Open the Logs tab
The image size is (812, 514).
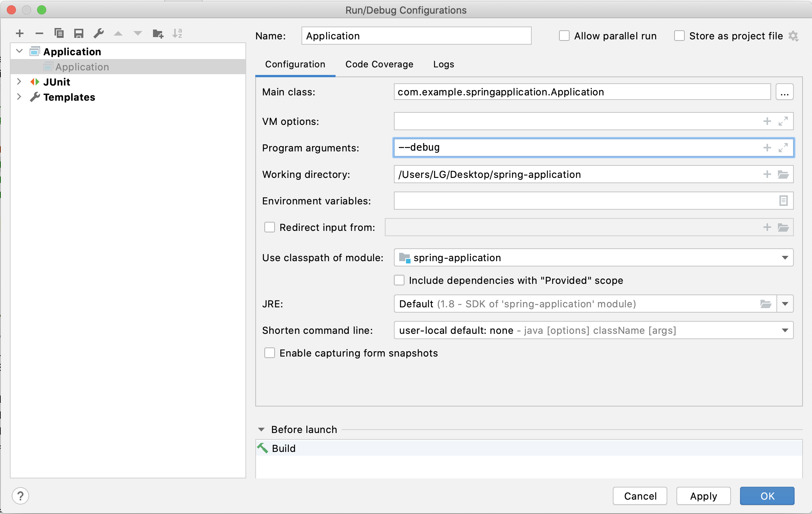click(443, 64)
